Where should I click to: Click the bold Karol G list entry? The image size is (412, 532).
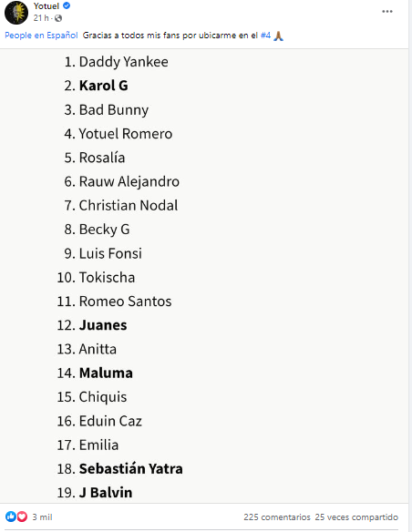coord(96,86)
